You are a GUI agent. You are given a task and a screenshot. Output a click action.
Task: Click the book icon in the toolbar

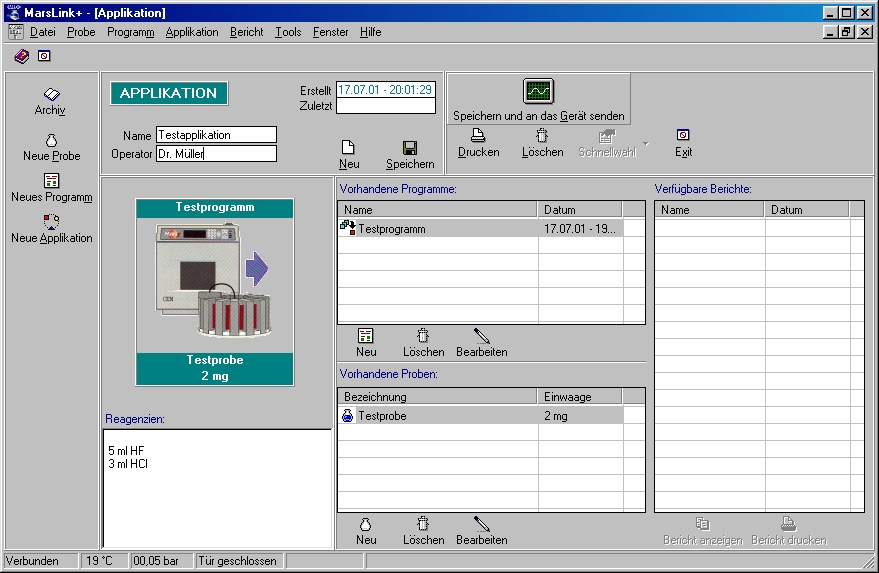(22, 56)
